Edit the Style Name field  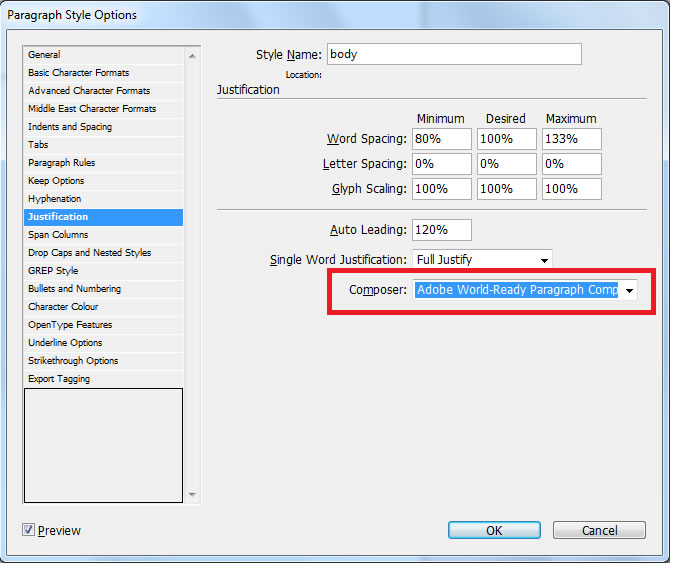click(x=454, y=54)
